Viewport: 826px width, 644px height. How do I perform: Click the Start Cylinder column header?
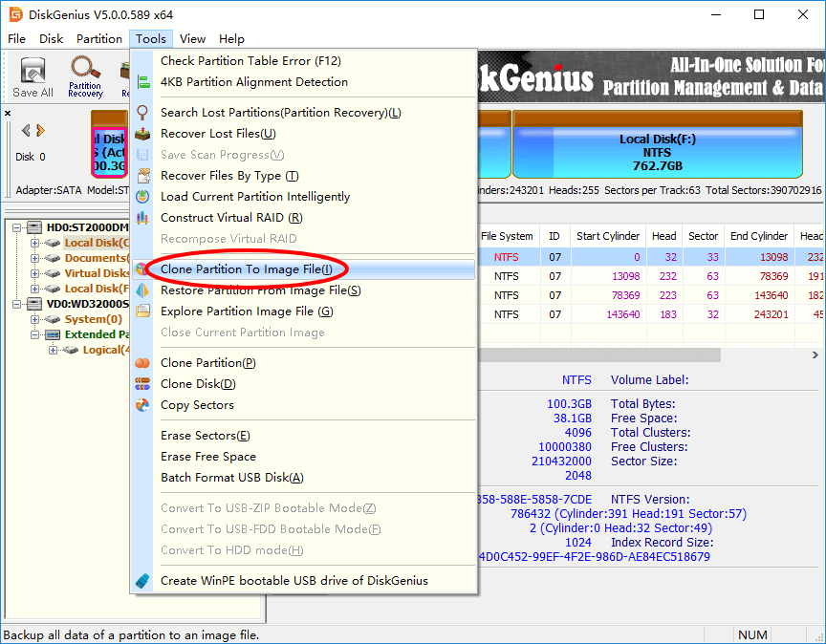coord(608,236)
